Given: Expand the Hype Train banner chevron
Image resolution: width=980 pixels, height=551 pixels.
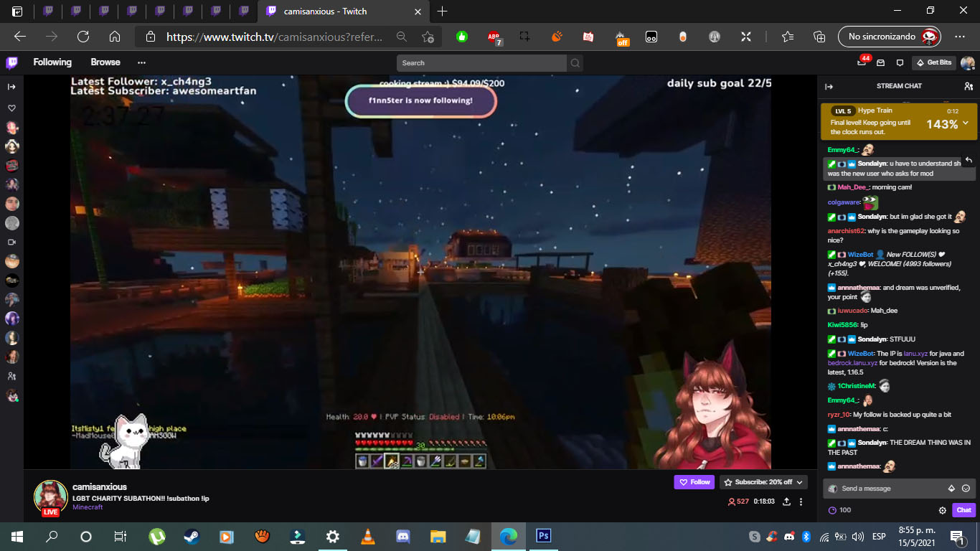Looking at the screenshot, I should click(966, 123).
